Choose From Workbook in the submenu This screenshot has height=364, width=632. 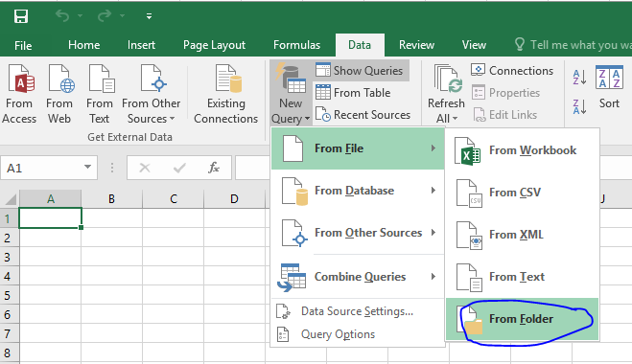coord(523,150)
